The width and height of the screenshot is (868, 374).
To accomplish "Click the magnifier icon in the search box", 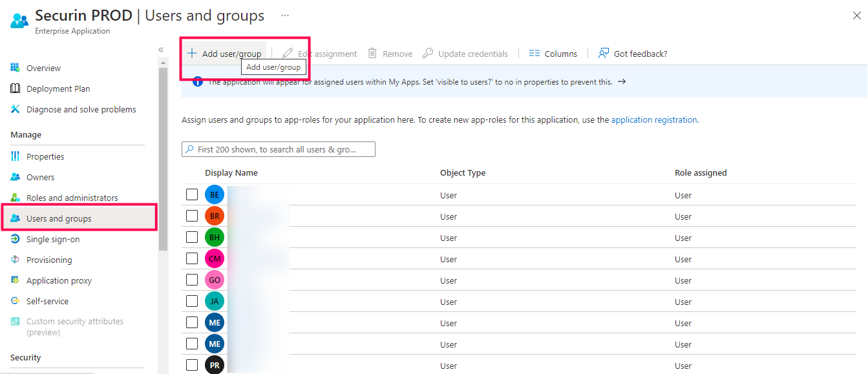I will click(x=189, y=149).
